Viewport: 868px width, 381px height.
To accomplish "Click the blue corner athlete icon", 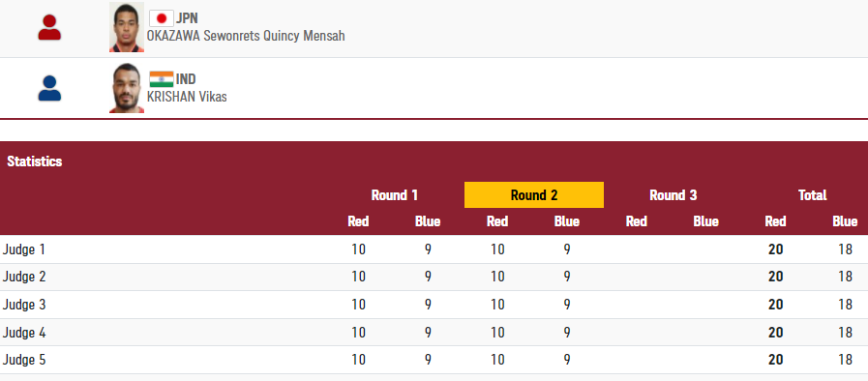I will coord(49,88).
